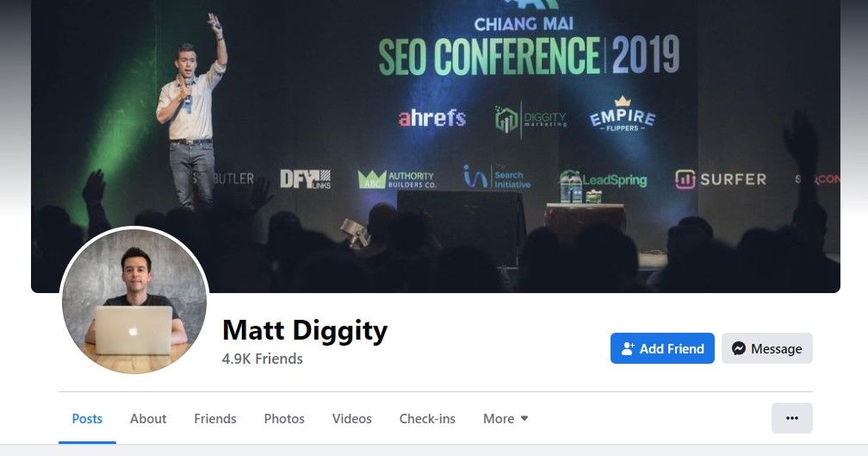Click the Messenger bolt icon
The height and width of the screenshot is (456, 868).
738,348
